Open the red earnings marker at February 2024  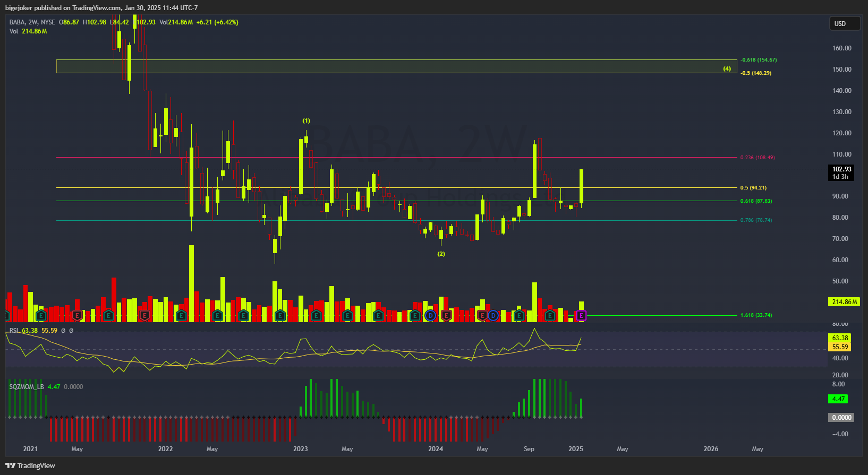coord(446,316)
